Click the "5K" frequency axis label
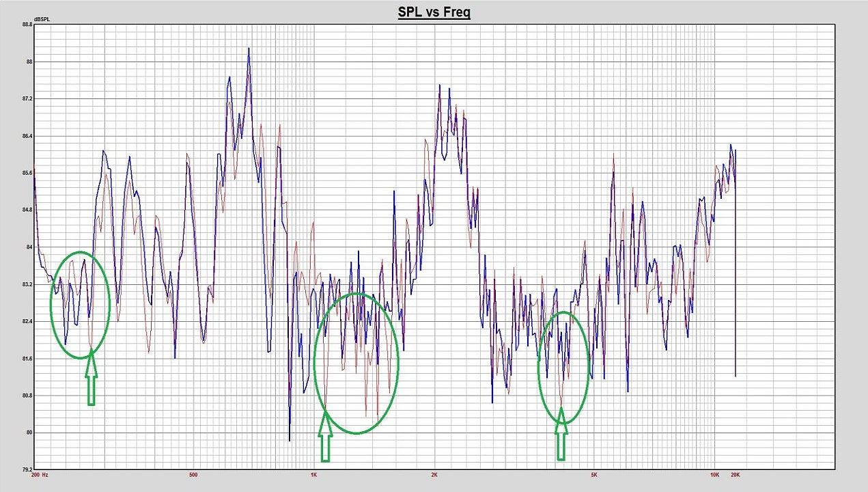Viewport: 868px width, 492px height. [x=594, y=474]
